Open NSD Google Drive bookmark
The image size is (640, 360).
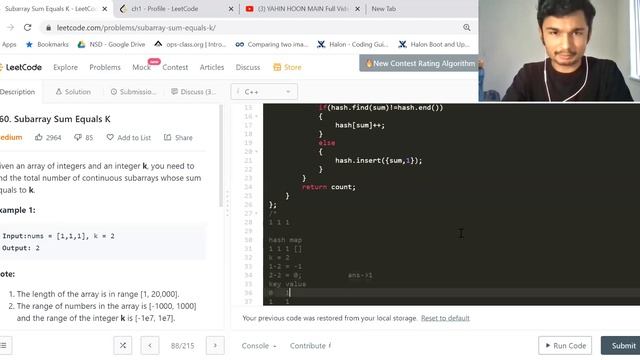click(111, 44)
